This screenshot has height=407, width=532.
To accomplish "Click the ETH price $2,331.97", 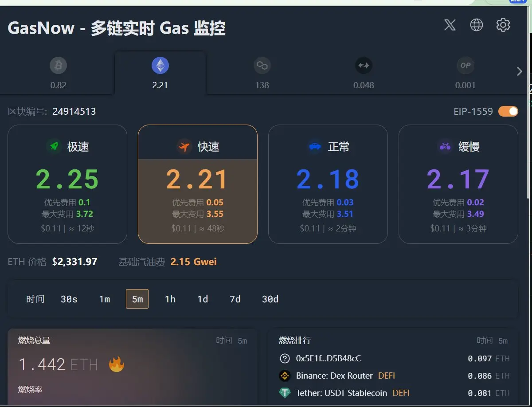I will point(74,262).
